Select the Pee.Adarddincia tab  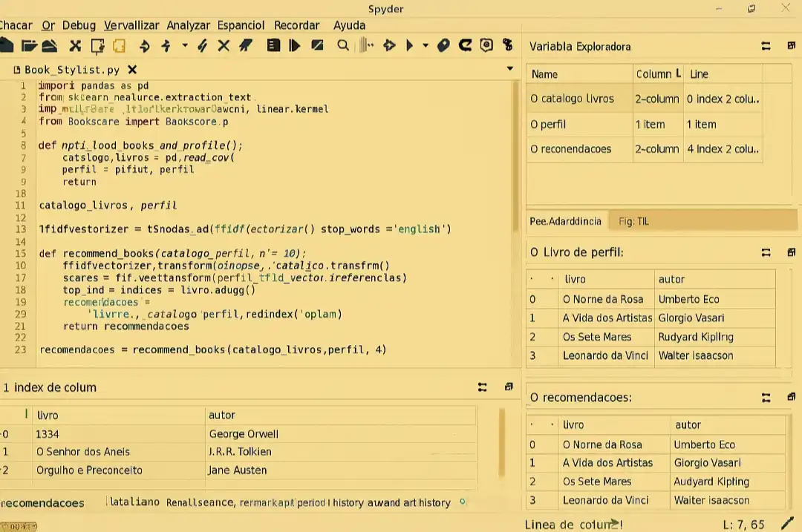click(565, 221)
